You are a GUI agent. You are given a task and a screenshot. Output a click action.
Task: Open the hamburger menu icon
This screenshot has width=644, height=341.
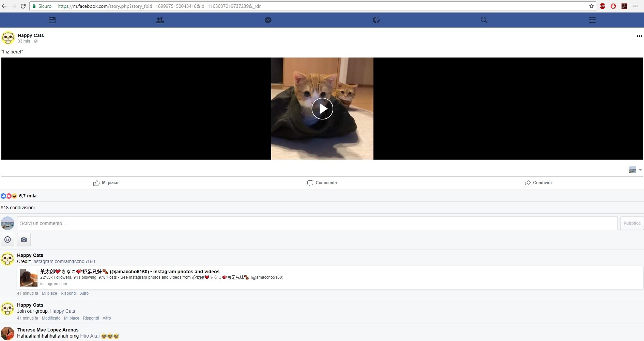592,20
